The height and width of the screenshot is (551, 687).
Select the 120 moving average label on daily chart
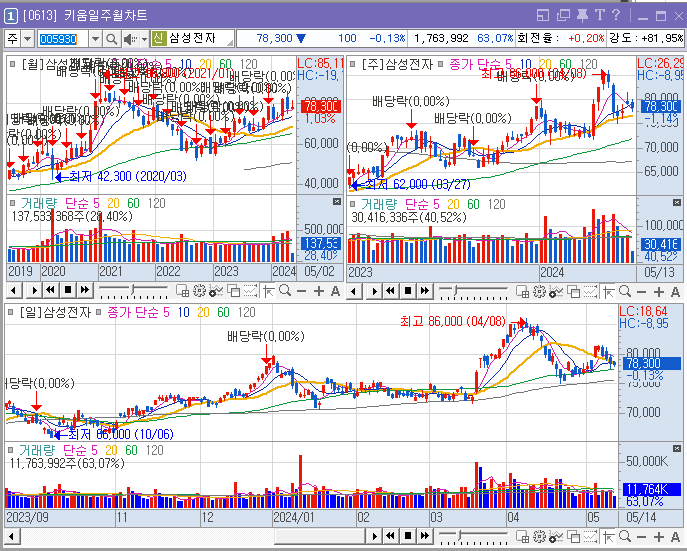click(246, 312)
